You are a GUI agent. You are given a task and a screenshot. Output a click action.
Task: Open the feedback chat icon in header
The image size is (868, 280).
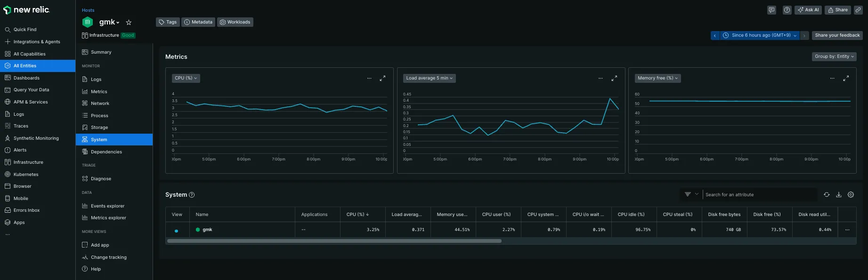coord(771,10)
